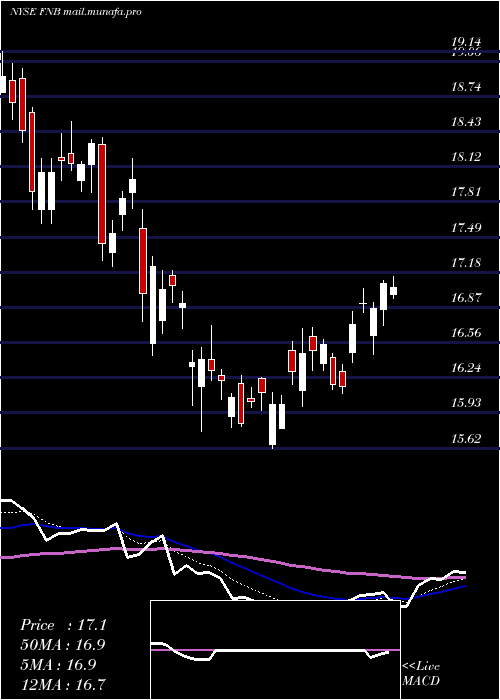Screen dimensions: 500x700
Task: Select the 15.62 price axis label
Action: click(466, 438)
